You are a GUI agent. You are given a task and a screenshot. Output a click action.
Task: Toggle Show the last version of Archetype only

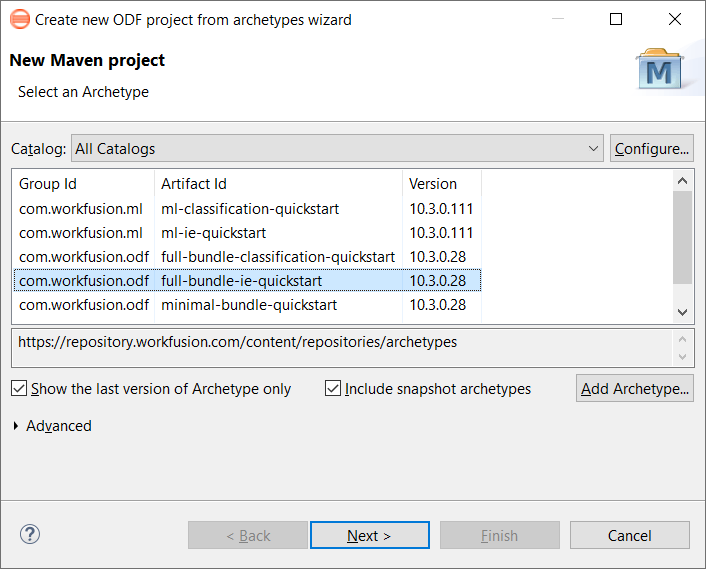(x=19, y=388)
